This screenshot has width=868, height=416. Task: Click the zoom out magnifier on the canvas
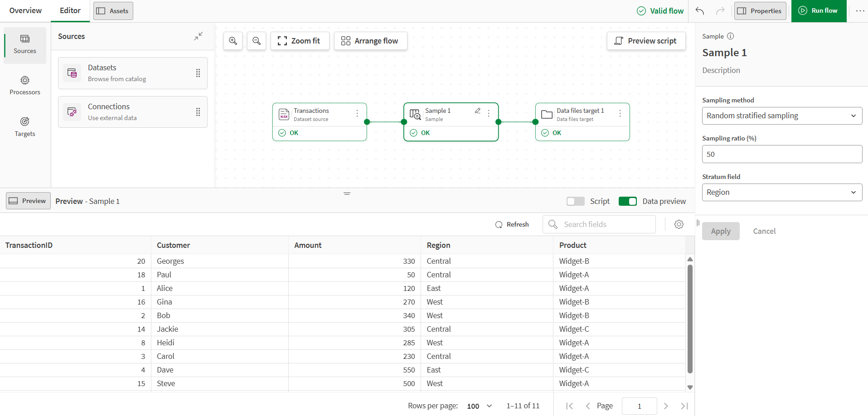pos(256,41)
